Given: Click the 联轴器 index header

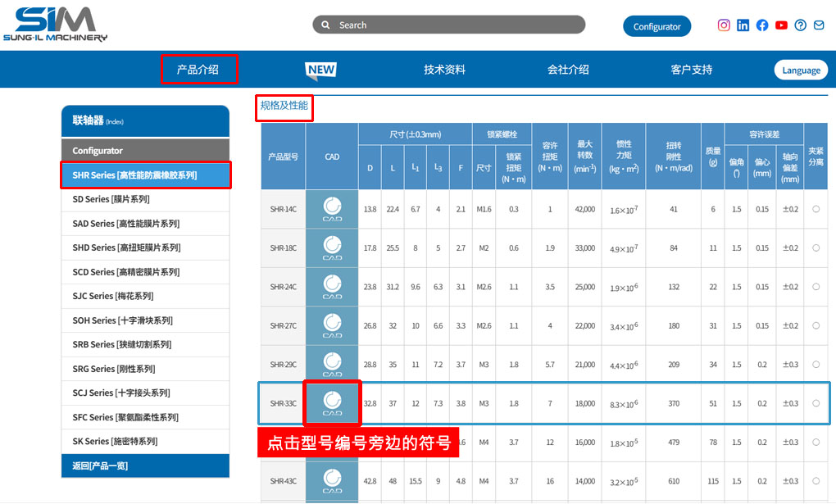Looking at the screenshot, I should [146, 121].
